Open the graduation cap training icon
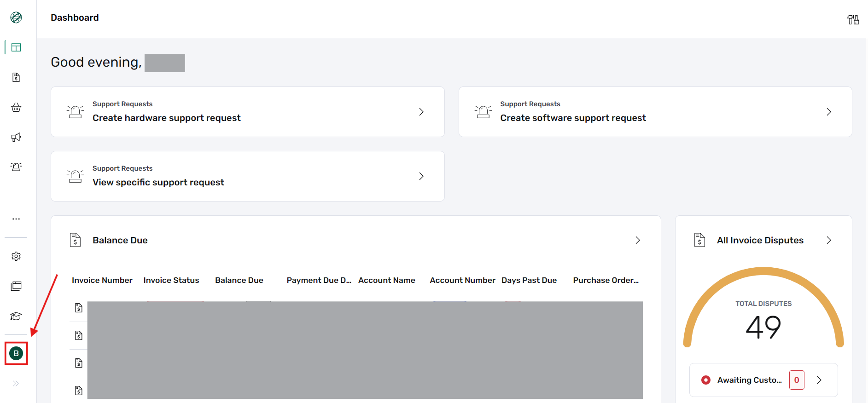The image size is (868, 403). click(x=16, y=316)
